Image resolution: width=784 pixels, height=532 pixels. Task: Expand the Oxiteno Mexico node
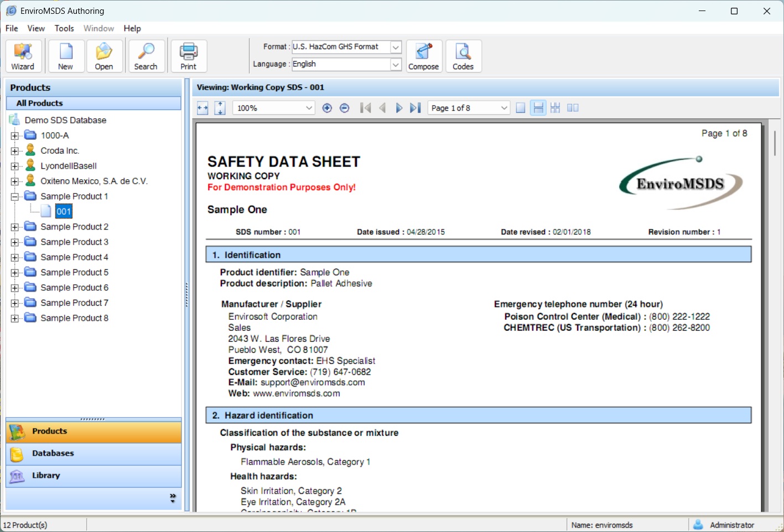point(15,181)
